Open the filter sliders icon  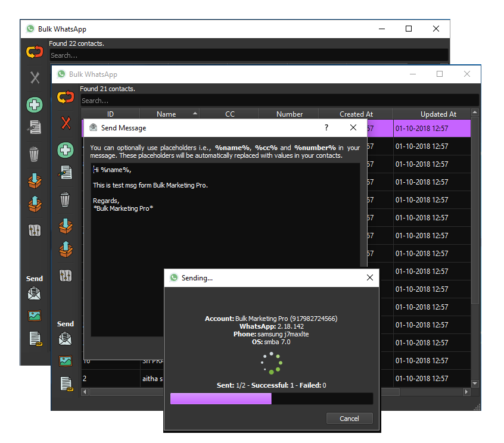tap(66, 275)
